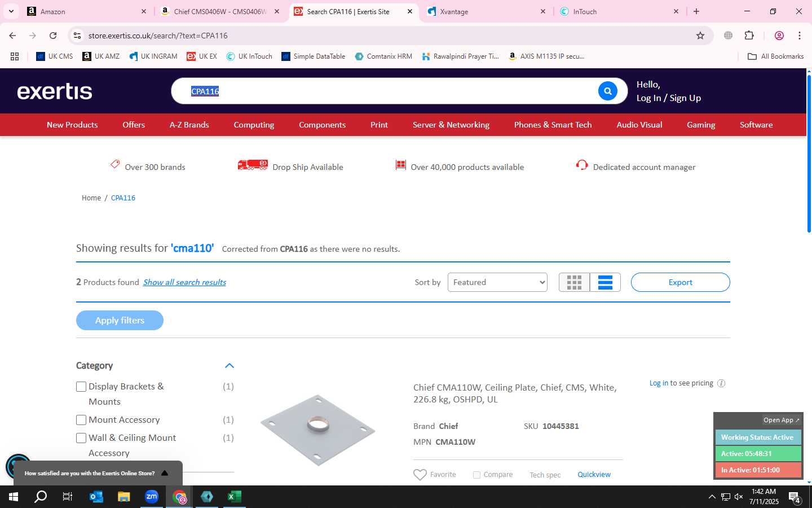
Task: Switch to list view layout
Action: coord(605,282)
